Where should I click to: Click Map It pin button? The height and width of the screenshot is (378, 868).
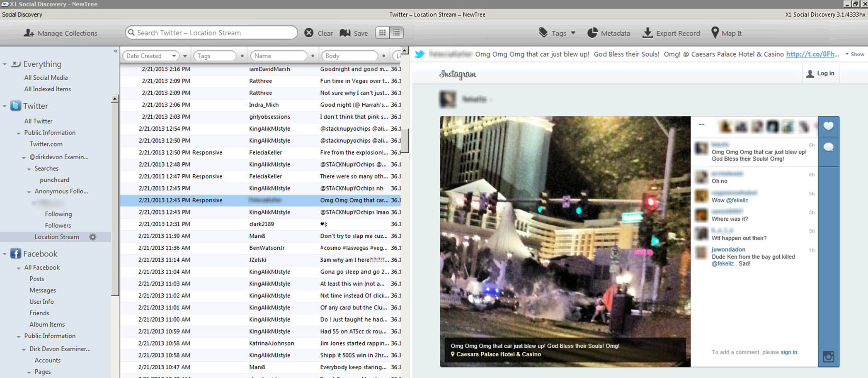click(726, 33)
